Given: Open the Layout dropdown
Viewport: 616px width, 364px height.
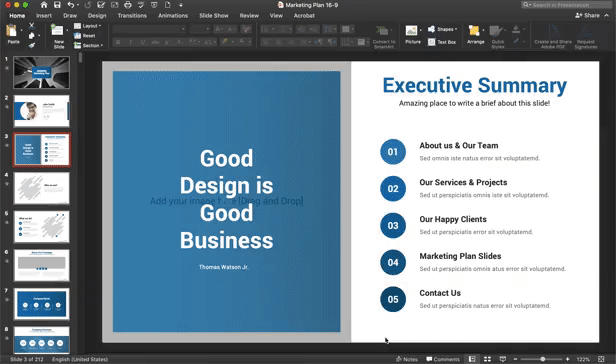Looking at the screenshot, I should click(88, 26).
